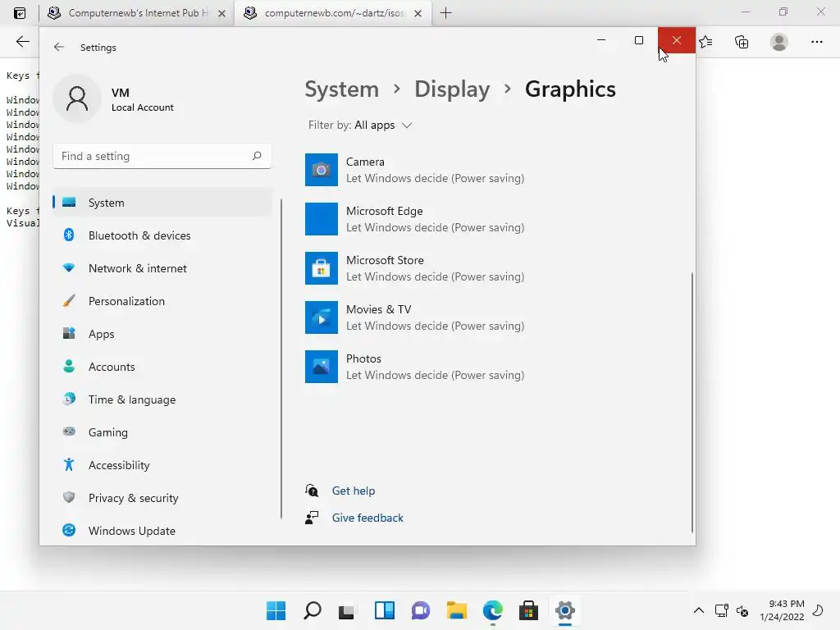Switch to computernewb.com/~dartz/isos tab

[331, 13]
